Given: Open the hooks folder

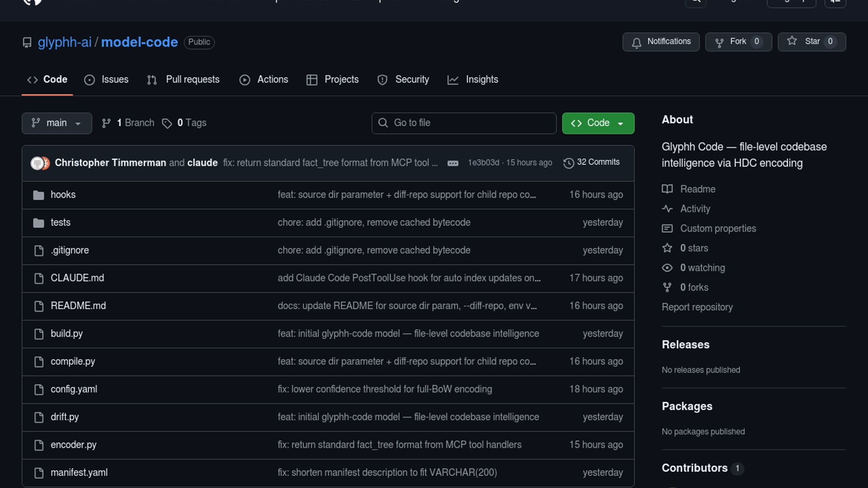Looking at the screenshot, I should pyautogui.click(x=63, y=195).
